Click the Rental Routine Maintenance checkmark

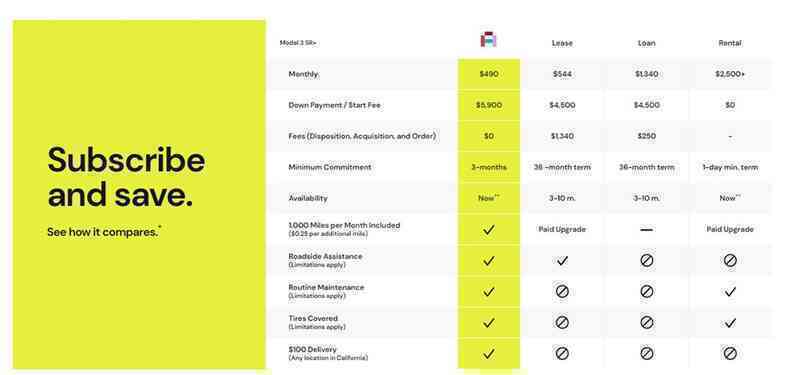coord(730,292)
